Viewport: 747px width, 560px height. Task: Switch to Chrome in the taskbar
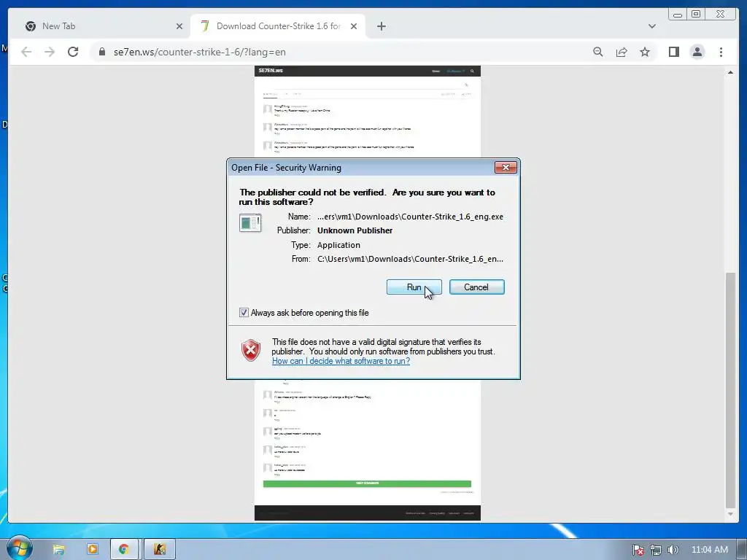(x=124, y=550)
